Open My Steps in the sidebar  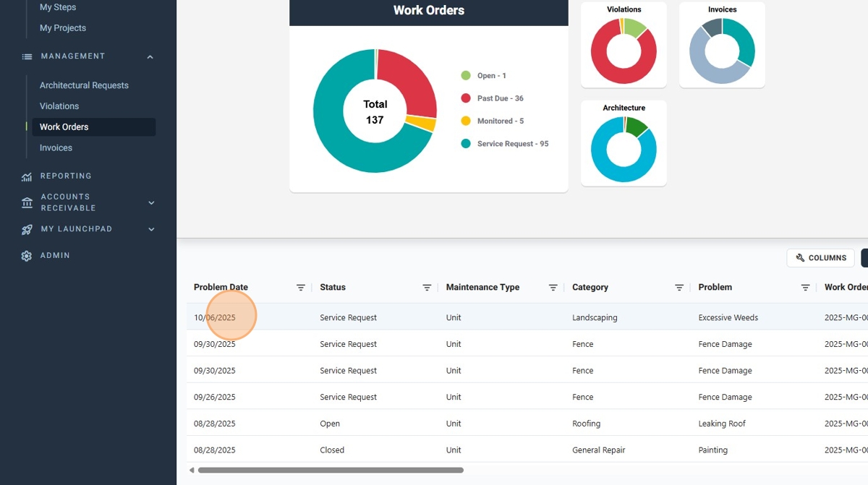pos(58,7)
